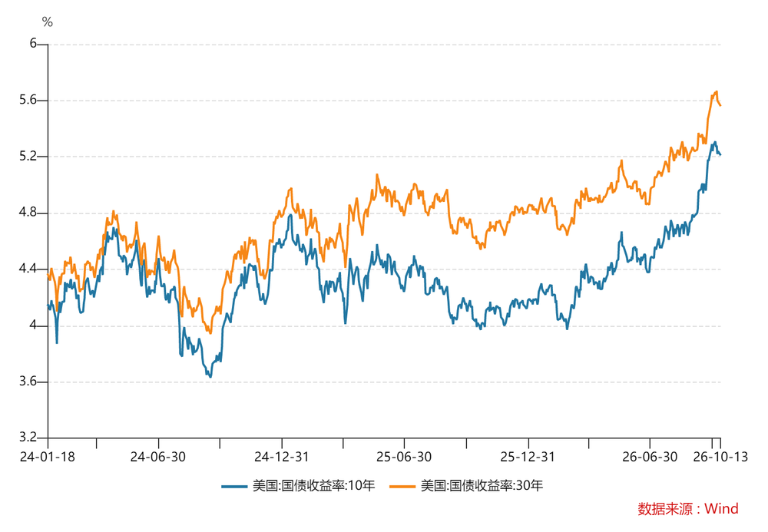Select the 24-01-18 x-axis date label
This screenshot has height=532, width=768.
coord(48,457)
